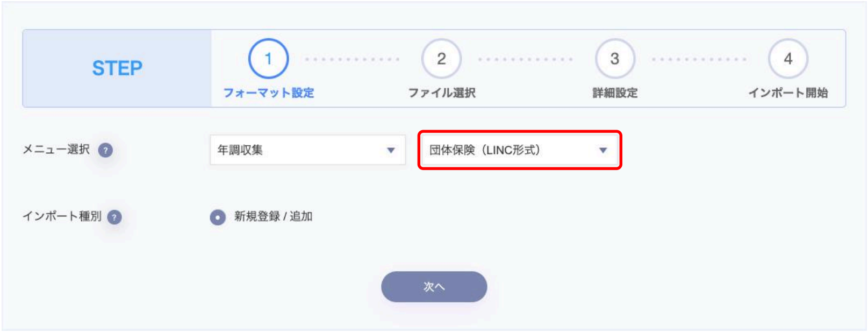The height and width of the screenshot is (333, 868).
Task: Go to 詳細設定 step label
Action: [615, 93]
